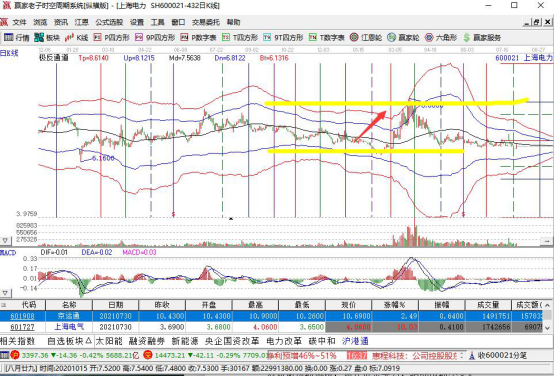Open the 工具 menu

click(158, 22)
